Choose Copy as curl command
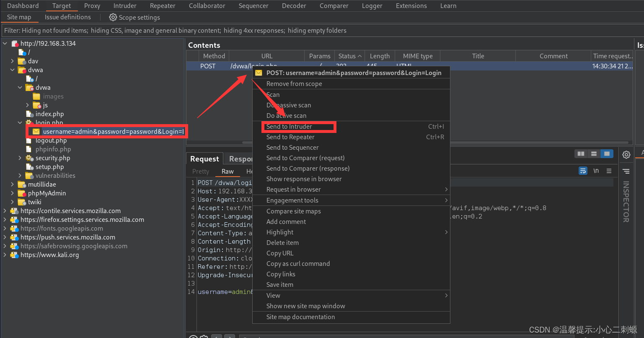 pyautogui.click(x=351, y=264)
